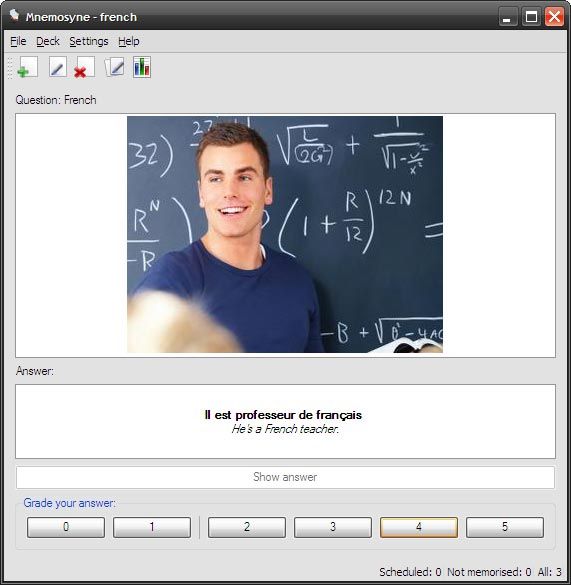Maximize the Mnemosyne window
This screenshot has height=585, width=571.
[531, 17]
